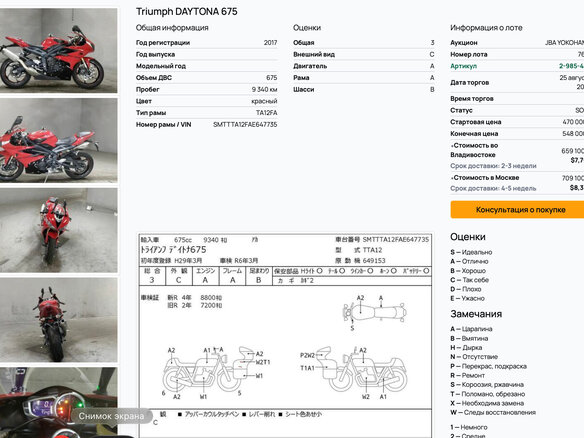Click the Стартовая цена label

click(476, 122)
